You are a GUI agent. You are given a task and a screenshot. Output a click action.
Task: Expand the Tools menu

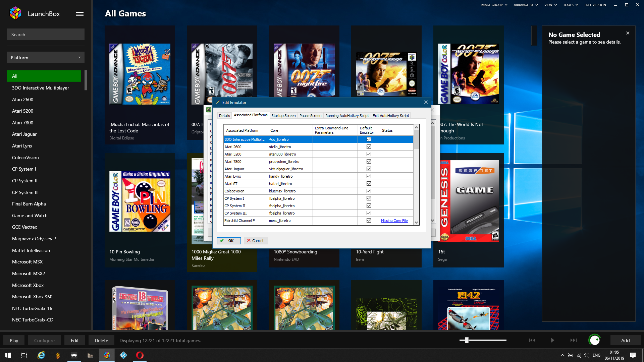pos(571,5)
